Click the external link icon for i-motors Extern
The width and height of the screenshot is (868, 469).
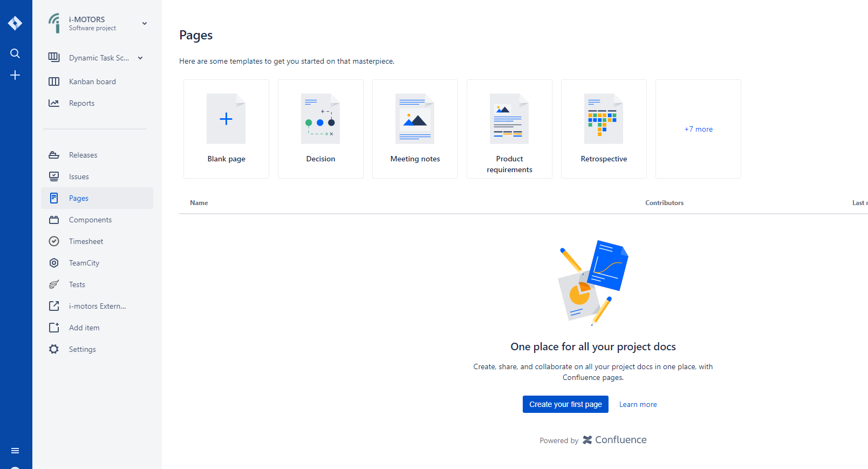point(54,306)
